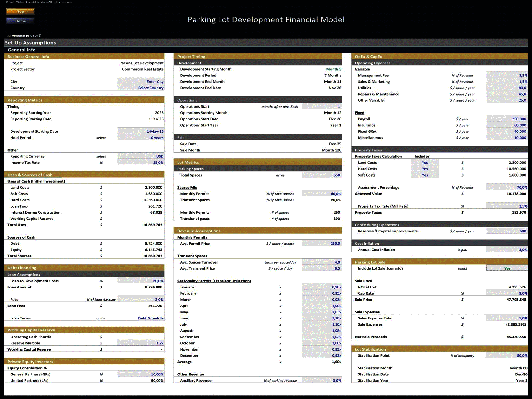Select Management Fee 3,5% input cell

pyautogui.click(x=507, y=75)
